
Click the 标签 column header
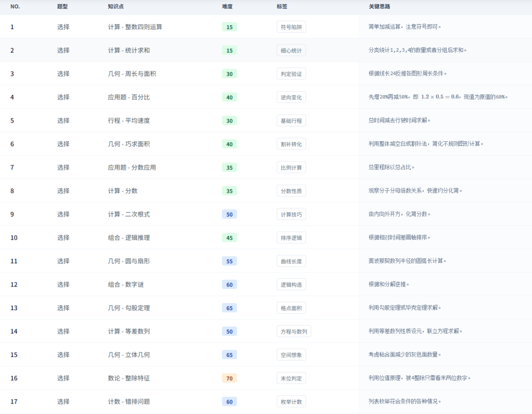pyautogui.click(x=282, y=7)
